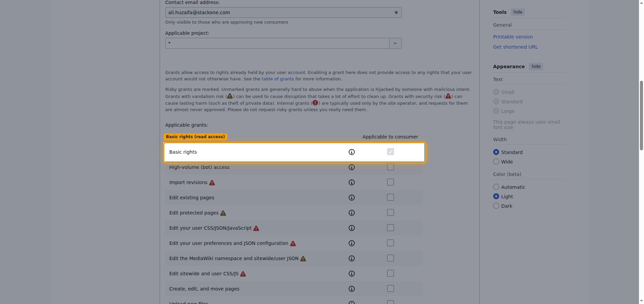
Task: Check the Import revisions grant
Action: [x=391, y=182]
